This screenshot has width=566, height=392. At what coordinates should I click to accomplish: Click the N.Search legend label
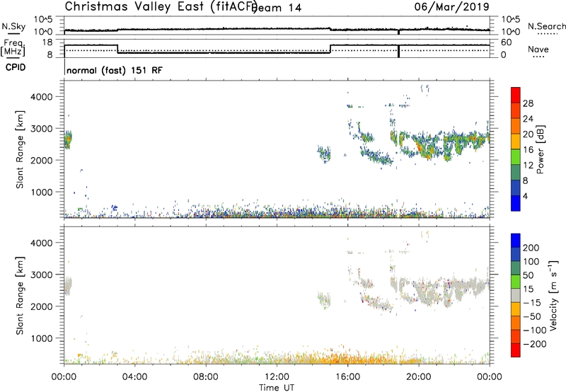tap(546, 26)
